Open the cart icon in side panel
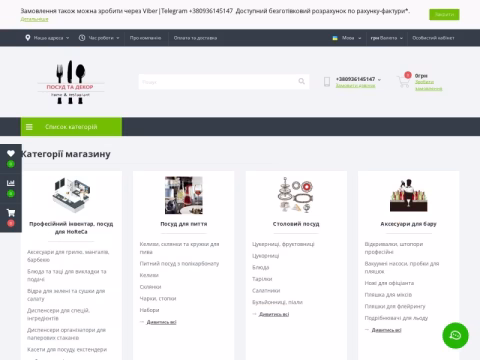Viewport: 480px width, 360px height. click(x=11, y=213)
